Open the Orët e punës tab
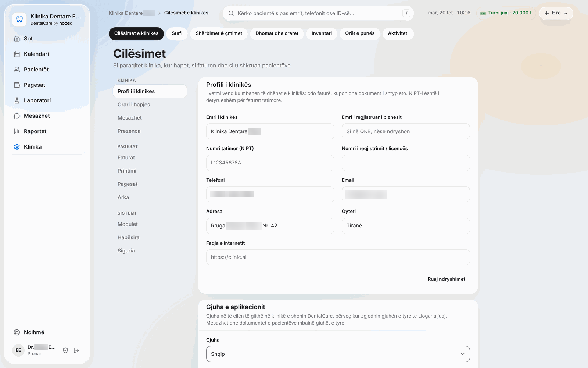588x368 pixels. point(360,33)
